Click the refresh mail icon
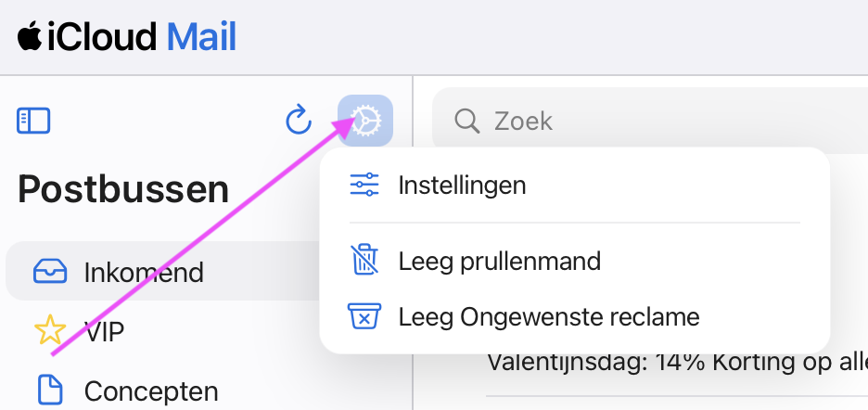Screen dimensions: 868x410 click(x=298, y=121)
